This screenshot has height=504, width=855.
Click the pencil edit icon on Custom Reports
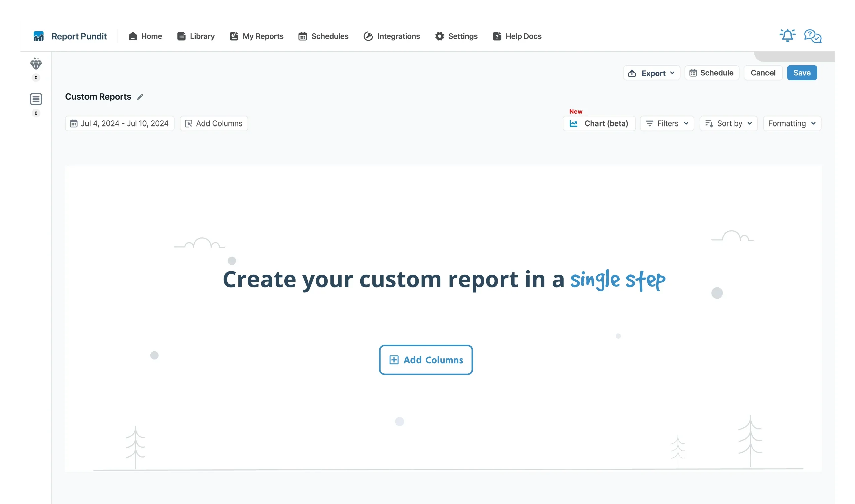141,97
